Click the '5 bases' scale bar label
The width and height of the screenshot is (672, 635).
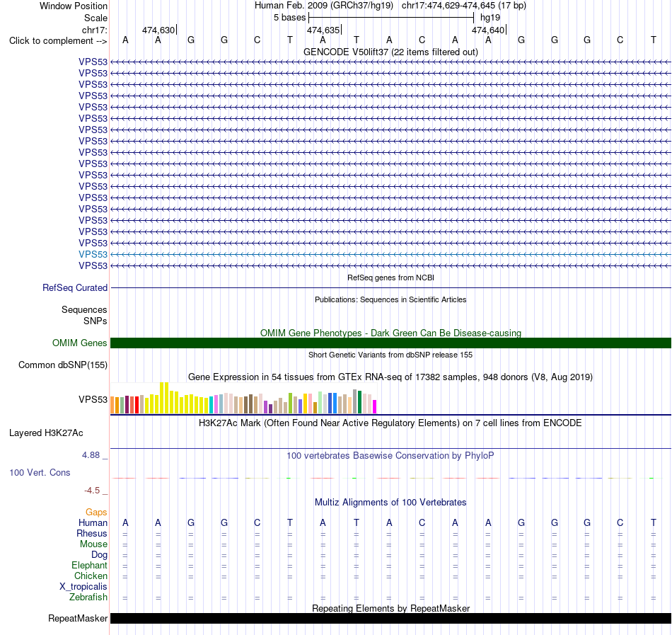tap(290, 18)
